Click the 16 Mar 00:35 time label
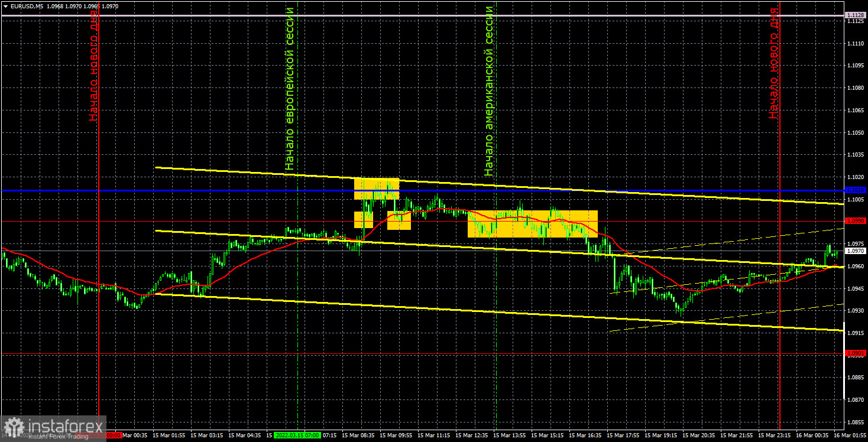 [812, 435]
